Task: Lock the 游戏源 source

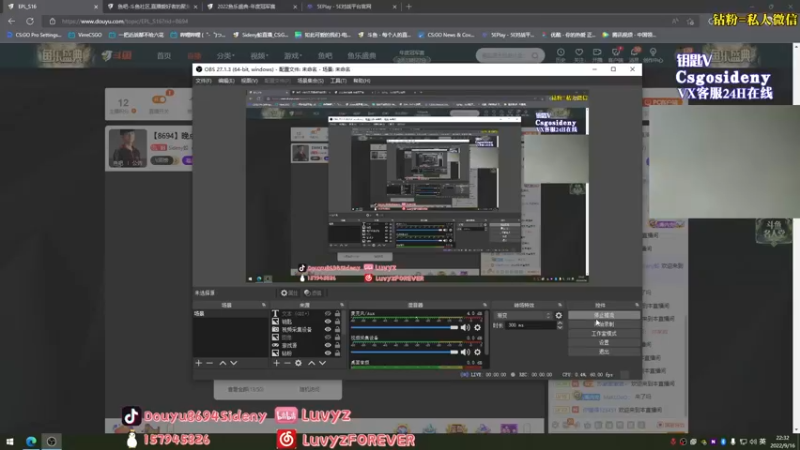Action: click(337, 345)
